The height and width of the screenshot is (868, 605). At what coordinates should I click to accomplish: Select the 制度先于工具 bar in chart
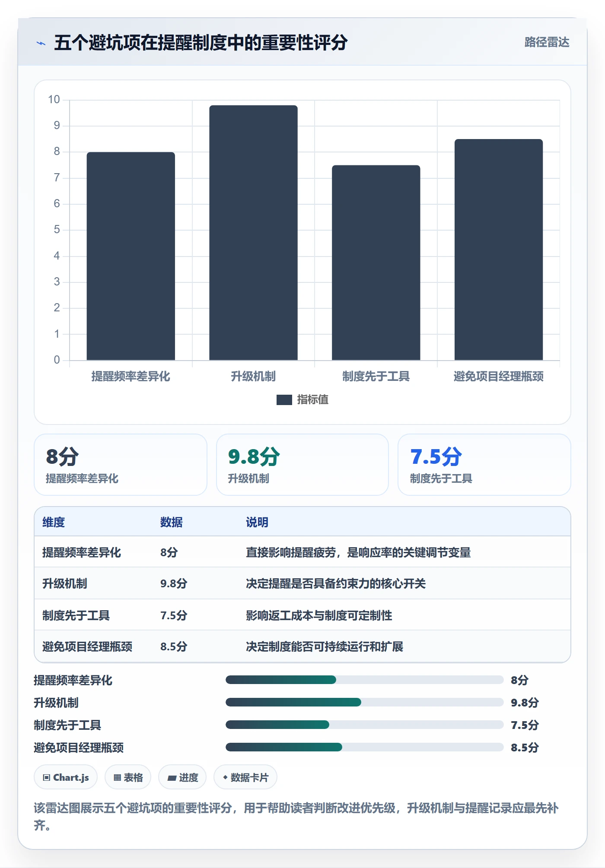click(x=376, y=263)
